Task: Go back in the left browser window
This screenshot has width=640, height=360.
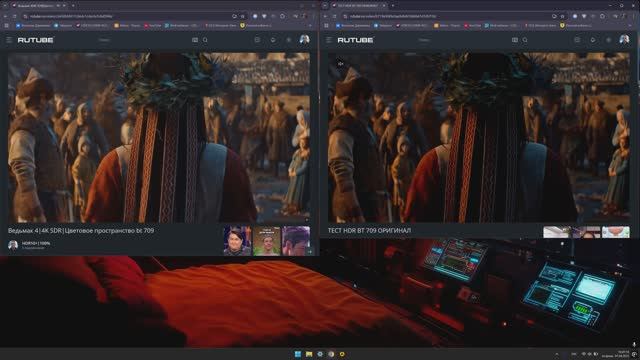Action: tap(6, 16)
